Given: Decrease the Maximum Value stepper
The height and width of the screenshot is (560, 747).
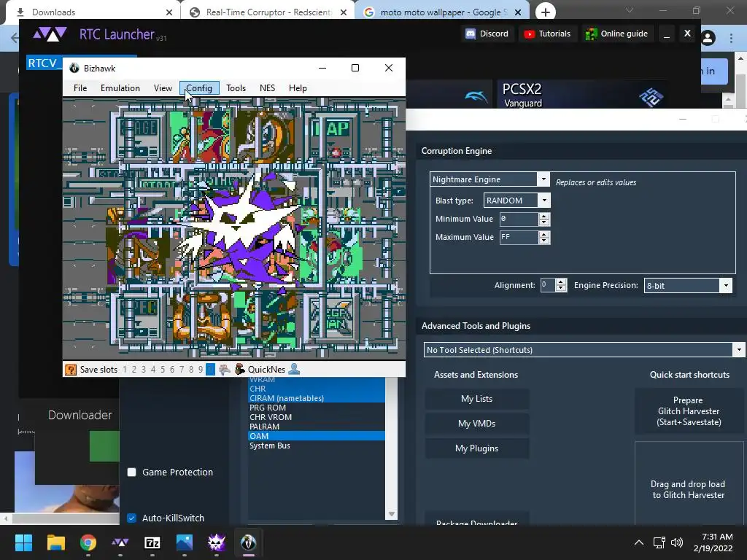Looking at the screenshot, I should (544, 241).
